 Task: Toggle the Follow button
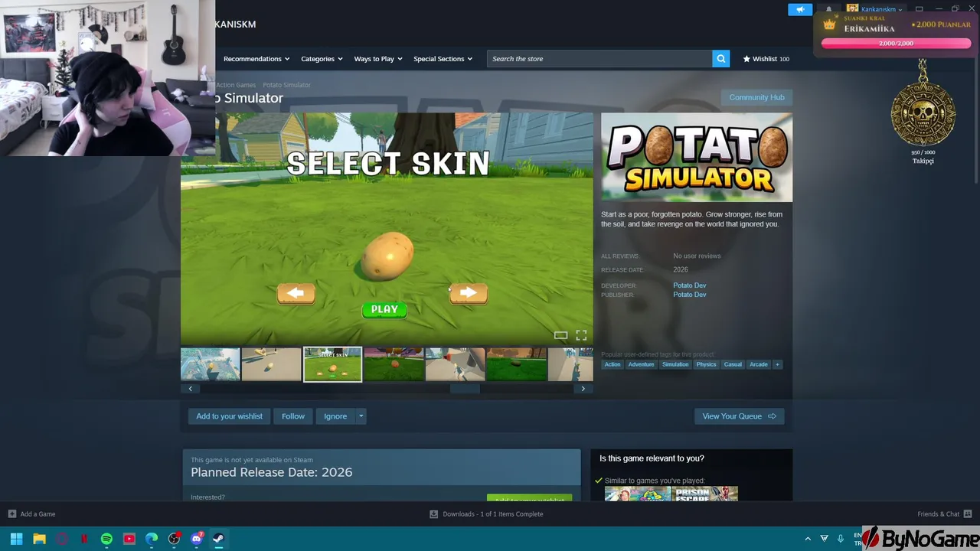(293, 416)
